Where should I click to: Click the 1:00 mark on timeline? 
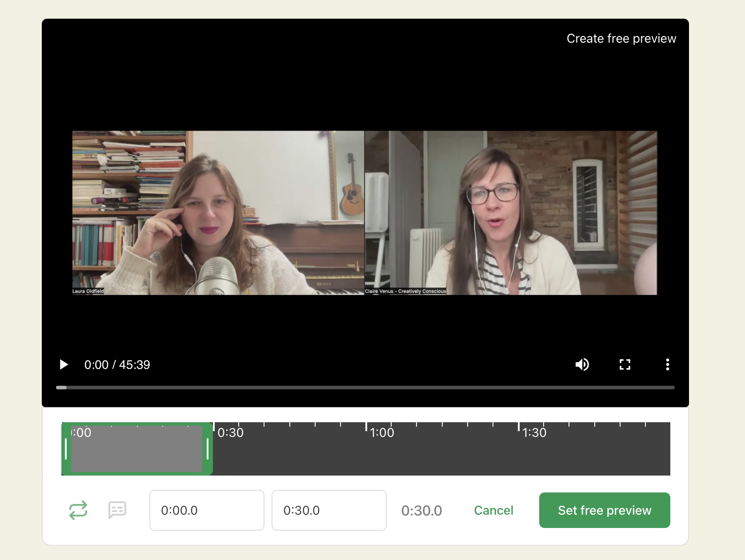point(381,432)
